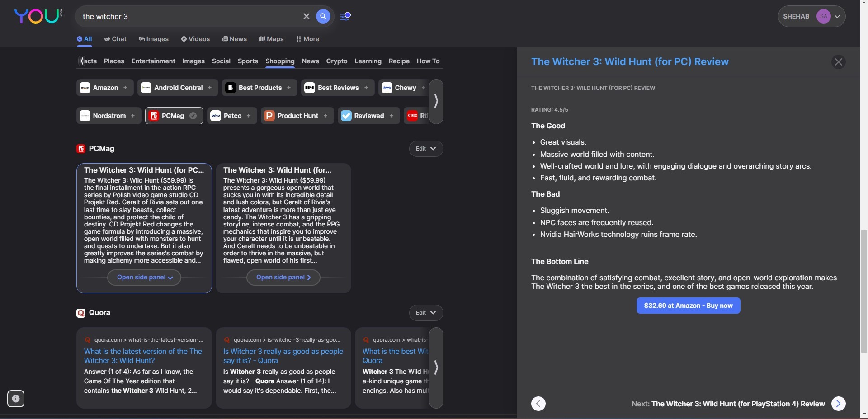This screenshot has width=868, height=419.
Task: Close the review side panel
Action: (x=839, y=62)
